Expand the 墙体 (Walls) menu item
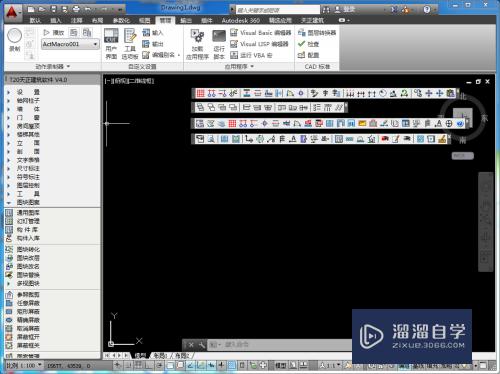This screenshot has height=374, width=500. [x=28, y=109]
